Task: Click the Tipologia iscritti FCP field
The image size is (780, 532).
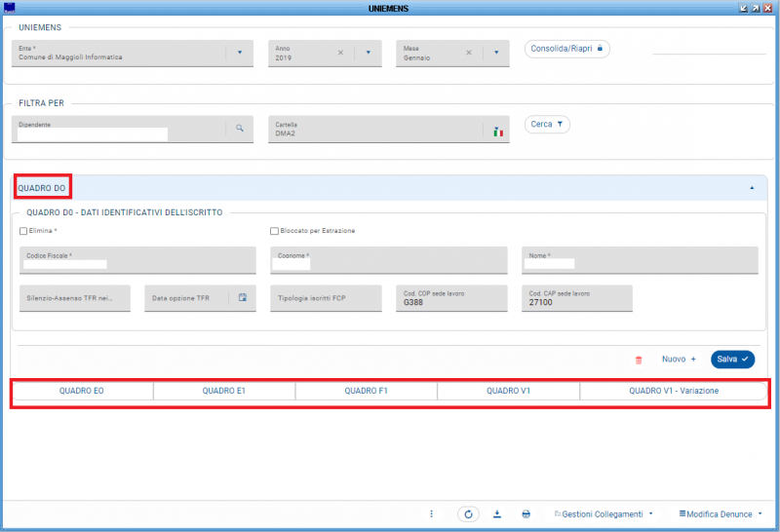Action: coord(326,298)
